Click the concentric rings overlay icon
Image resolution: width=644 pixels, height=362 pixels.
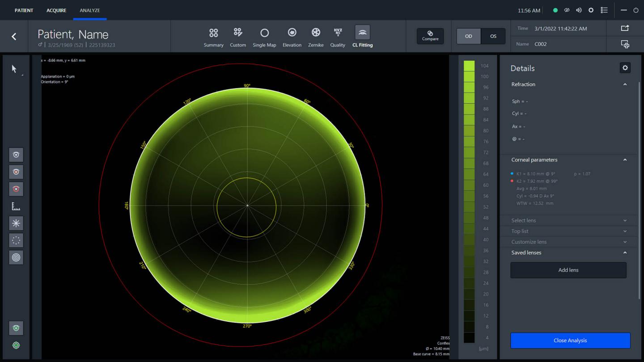pos(16,257)
